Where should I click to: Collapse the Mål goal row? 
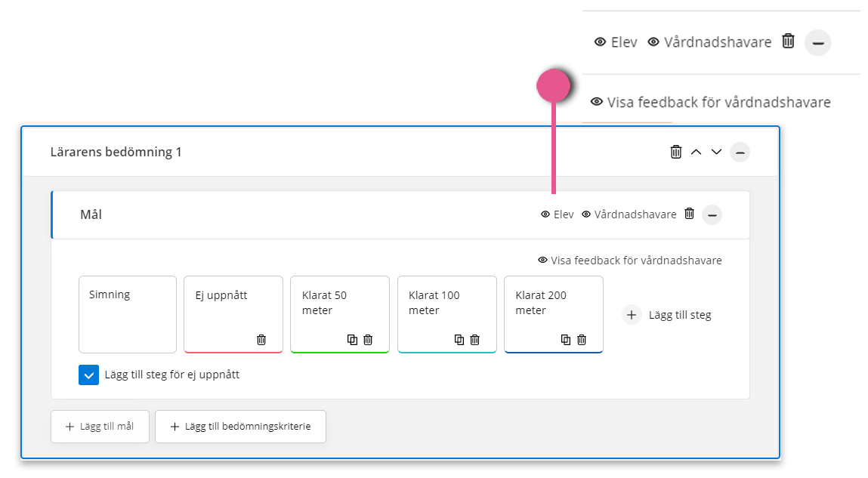click(x=712, y=214)
